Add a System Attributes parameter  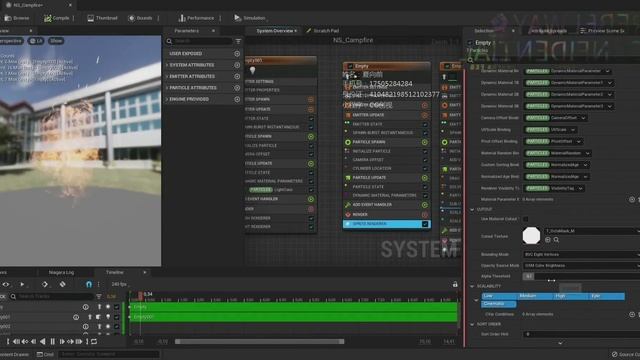click(x=237, y=65)
